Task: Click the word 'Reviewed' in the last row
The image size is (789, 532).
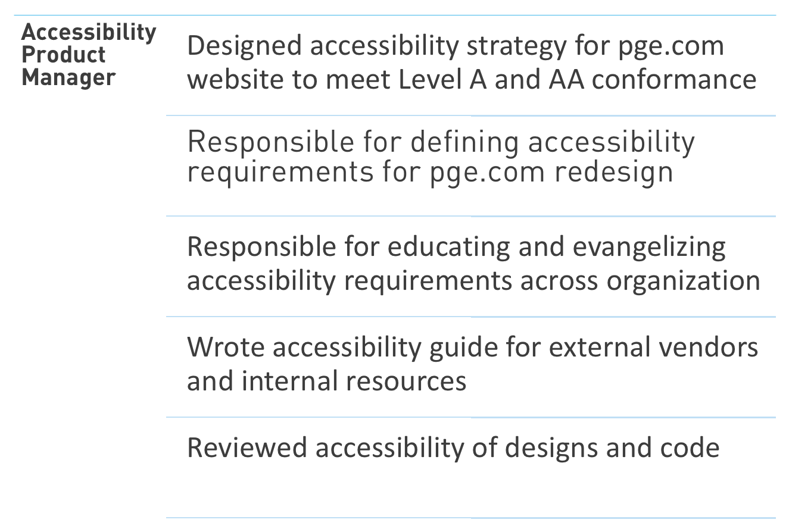Action: coord(247,448)
